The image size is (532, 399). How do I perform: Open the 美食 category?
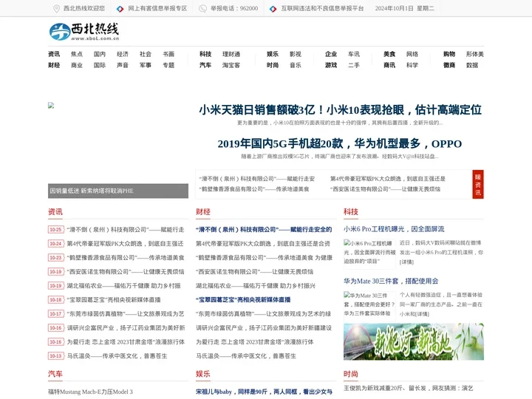pos(389,54)
